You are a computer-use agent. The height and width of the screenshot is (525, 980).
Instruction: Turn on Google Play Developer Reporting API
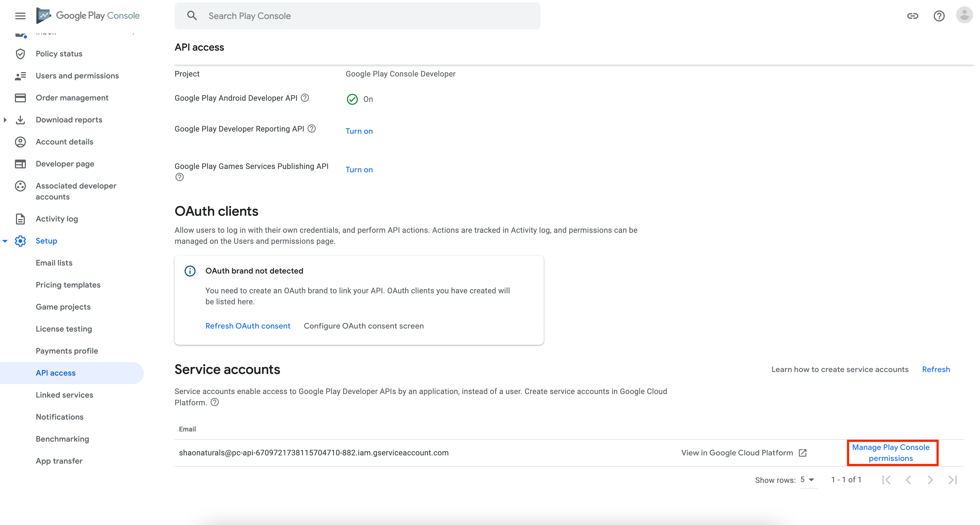(359, 131)
